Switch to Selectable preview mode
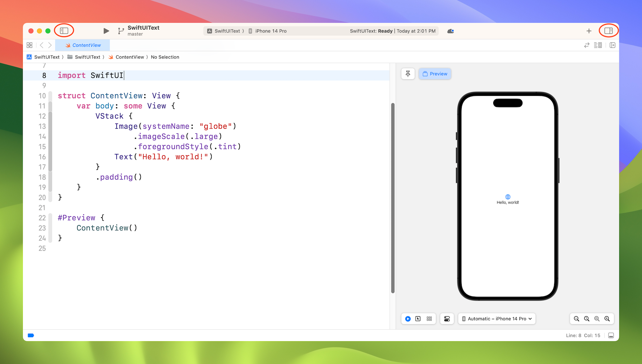Image resolution: width=642 pixels, height=364 pixels. click(418, 319)
